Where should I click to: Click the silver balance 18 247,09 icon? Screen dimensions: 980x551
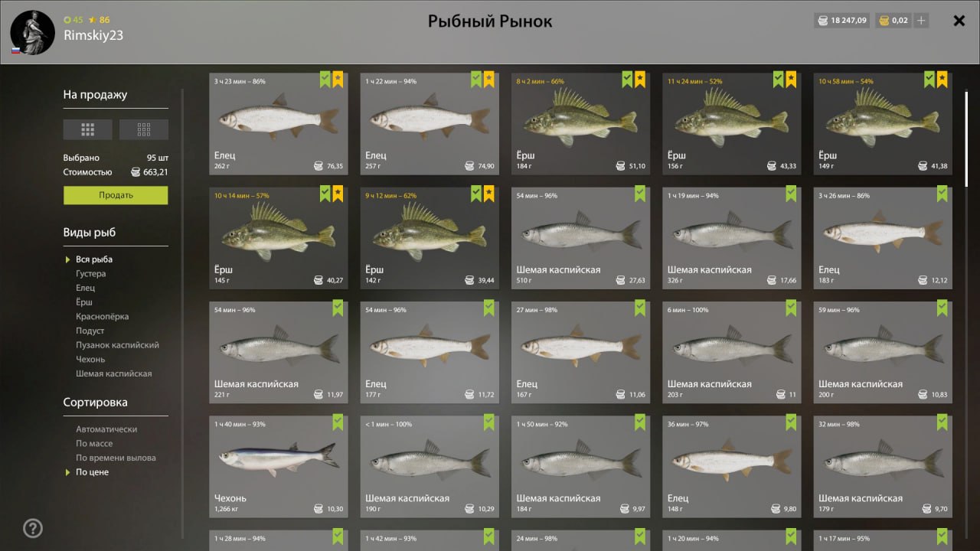point(823,21)
